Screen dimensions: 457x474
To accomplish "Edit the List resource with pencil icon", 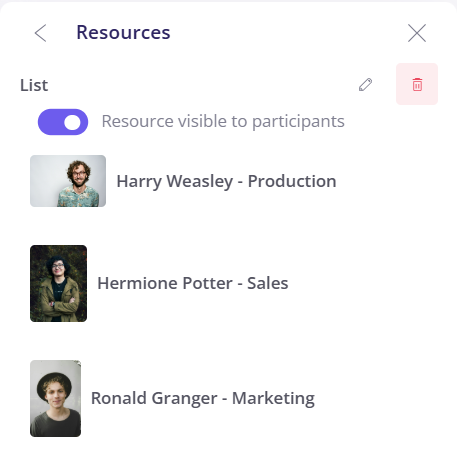I will (365, 84).
